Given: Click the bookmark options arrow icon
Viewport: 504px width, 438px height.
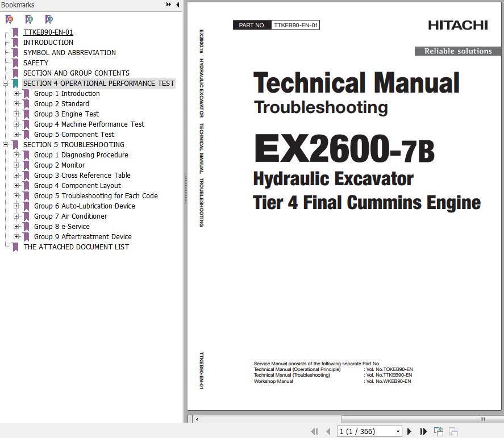Looking at the screenshot, I should [48, 19].
